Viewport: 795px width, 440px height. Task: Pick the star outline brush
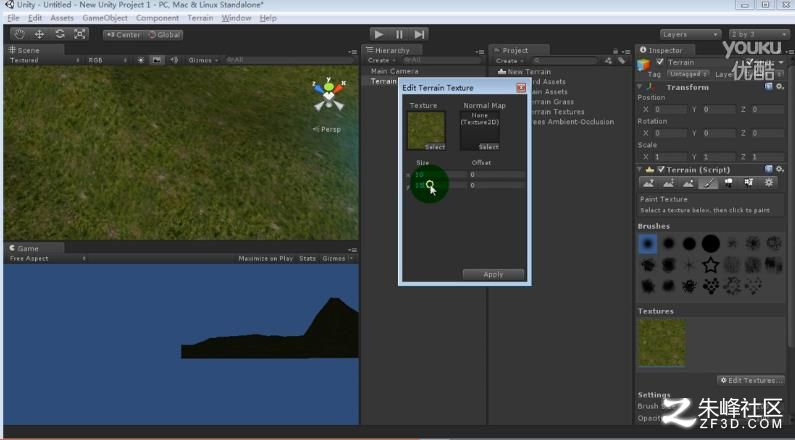pyautogui.click(x=711, y=265)
